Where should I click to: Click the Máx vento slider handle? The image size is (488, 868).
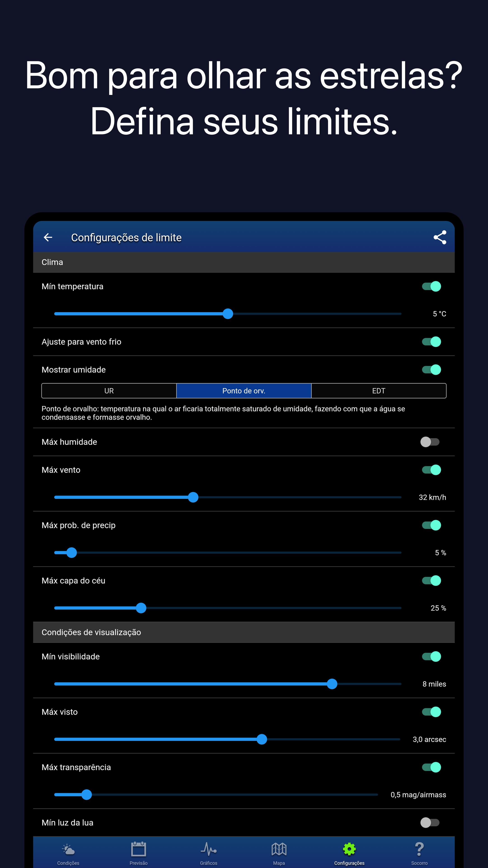tap(193, 497)
